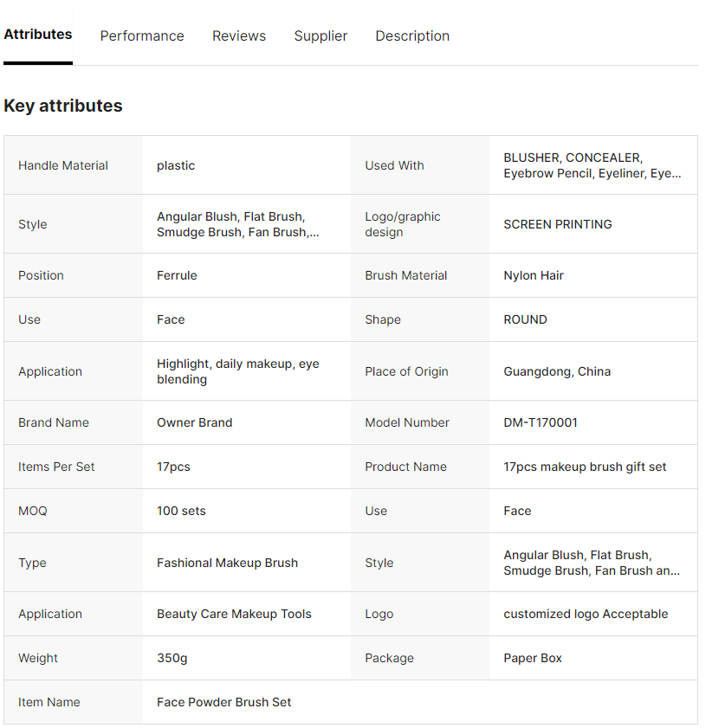Switch to the Performance tab

coord(142,35)
